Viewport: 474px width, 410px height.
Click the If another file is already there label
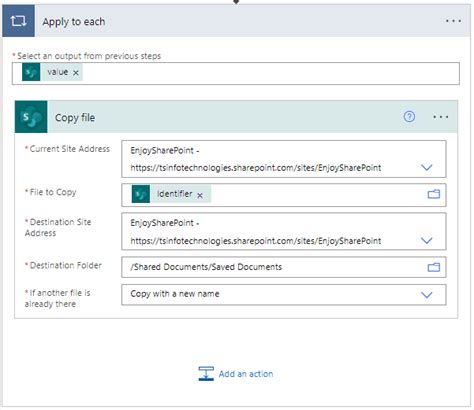click(x=57, y=298)
